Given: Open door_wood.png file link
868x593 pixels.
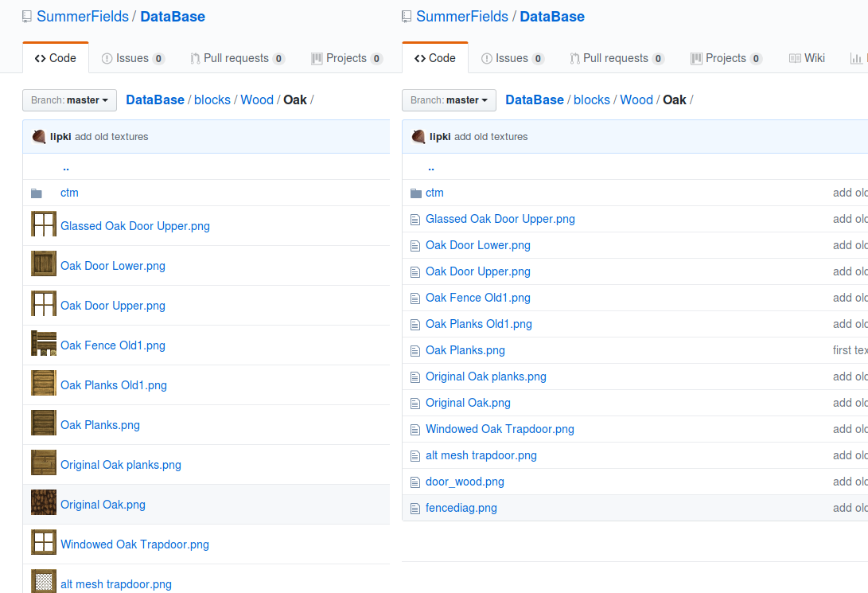Looking at the screenshot, I should (465, 482).
